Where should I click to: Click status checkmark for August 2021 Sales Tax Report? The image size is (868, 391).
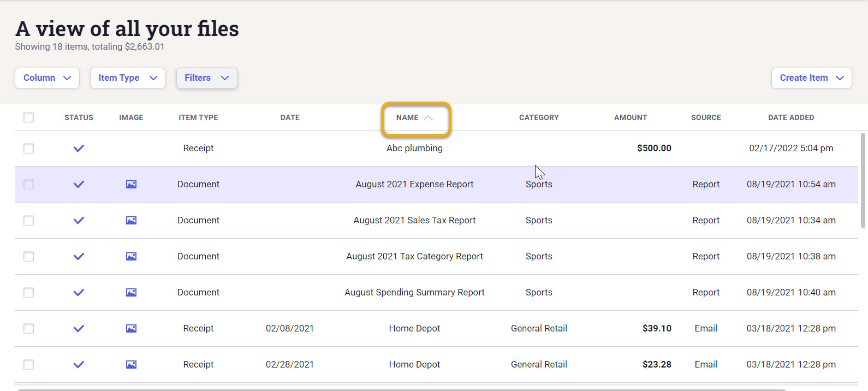click(79, 220)
